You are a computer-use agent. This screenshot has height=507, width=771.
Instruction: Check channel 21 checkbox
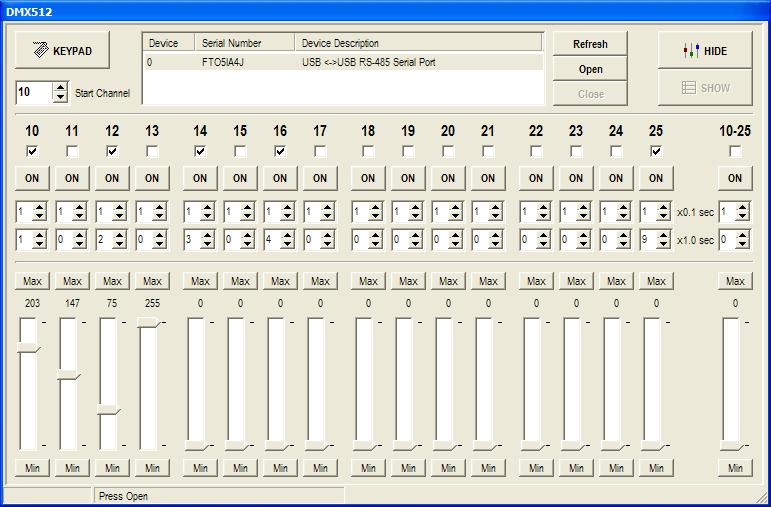pos(488,151)
